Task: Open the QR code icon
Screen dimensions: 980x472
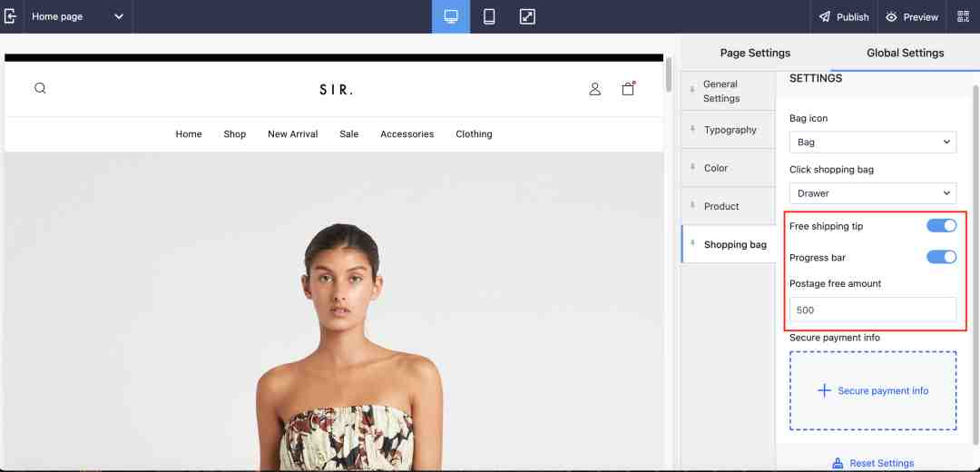Action: pyautogui.click(x=963, y=17)
